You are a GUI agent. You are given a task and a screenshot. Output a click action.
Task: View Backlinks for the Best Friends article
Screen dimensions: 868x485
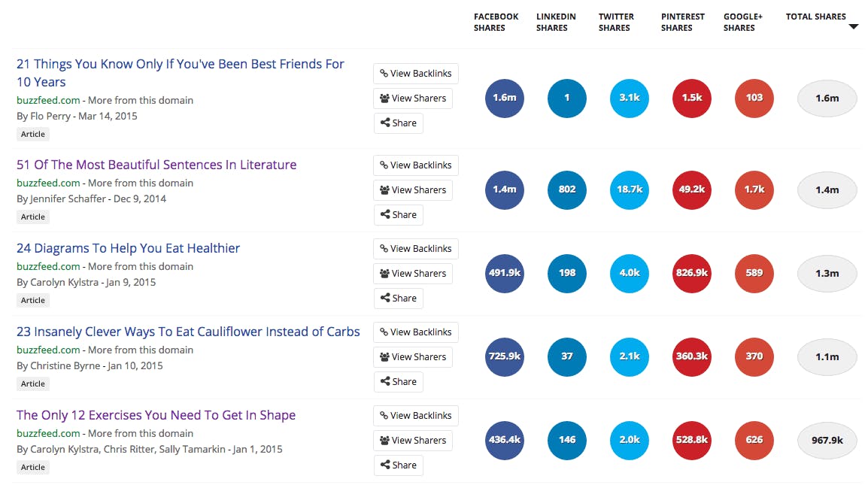[415, 74]
